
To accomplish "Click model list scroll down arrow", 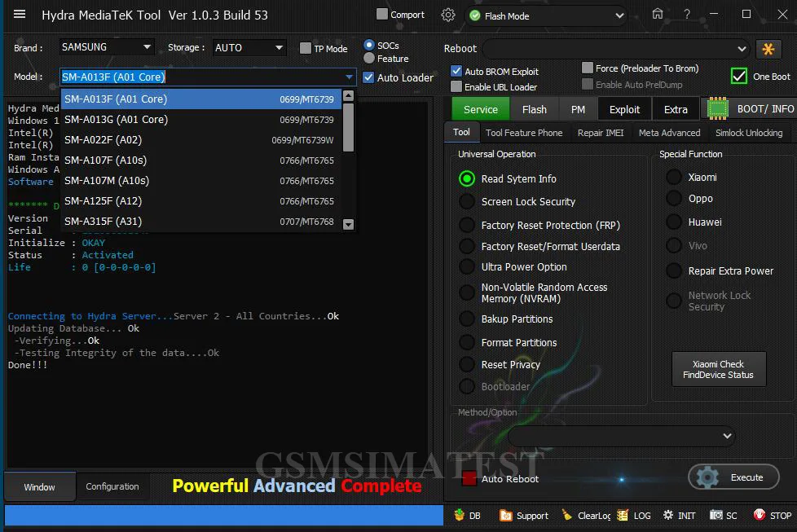I will tap(348, 224).
